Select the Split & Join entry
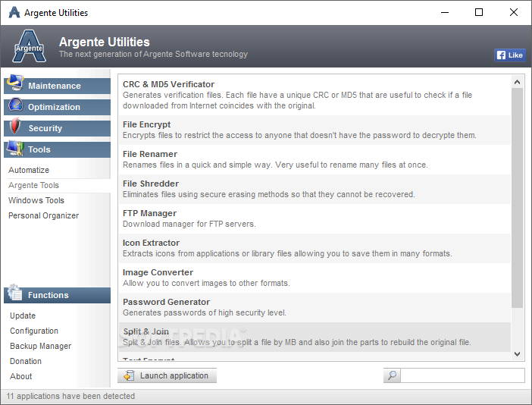Image resolution: width=532 pixels, height=405 pixels. 315,337
